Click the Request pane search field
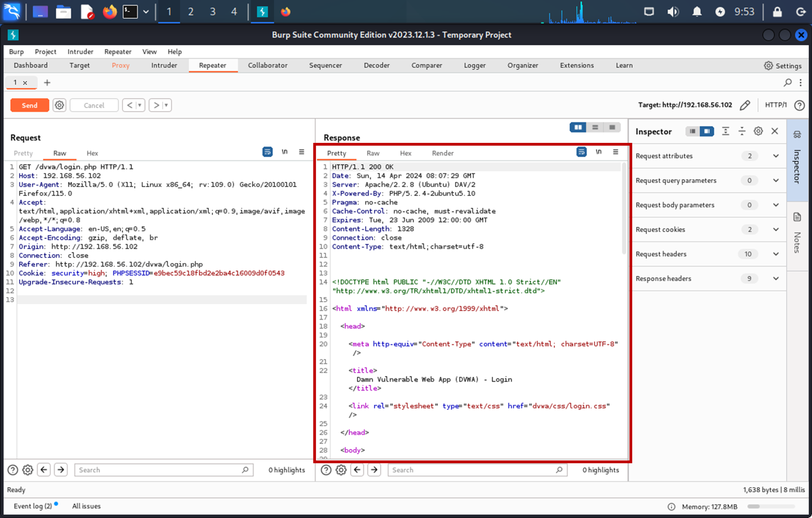 pyautogui.click(x=164, y=470)
